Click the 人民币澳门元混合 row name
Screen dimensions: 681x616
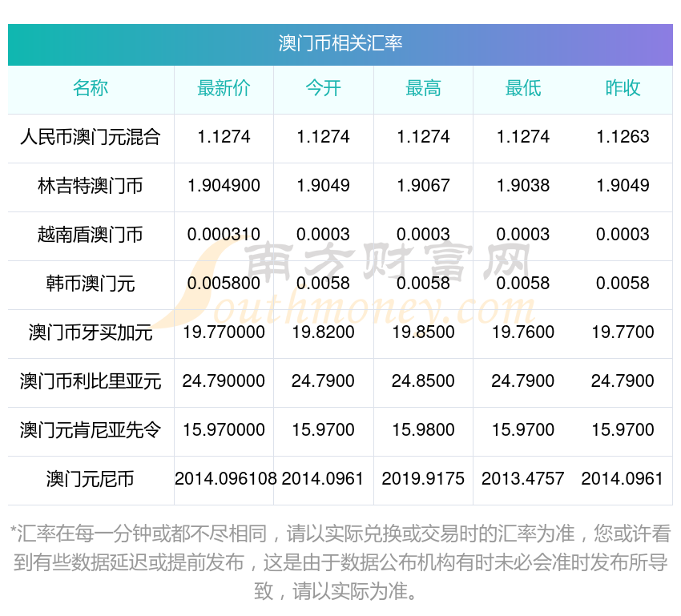point(91,137)
